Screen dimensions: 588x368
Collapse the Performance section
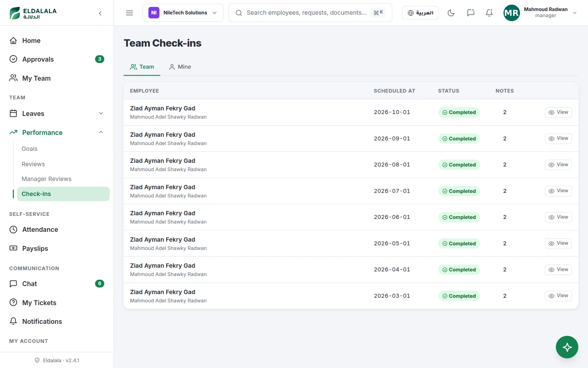pyautogui.click(x=57, y=132)
